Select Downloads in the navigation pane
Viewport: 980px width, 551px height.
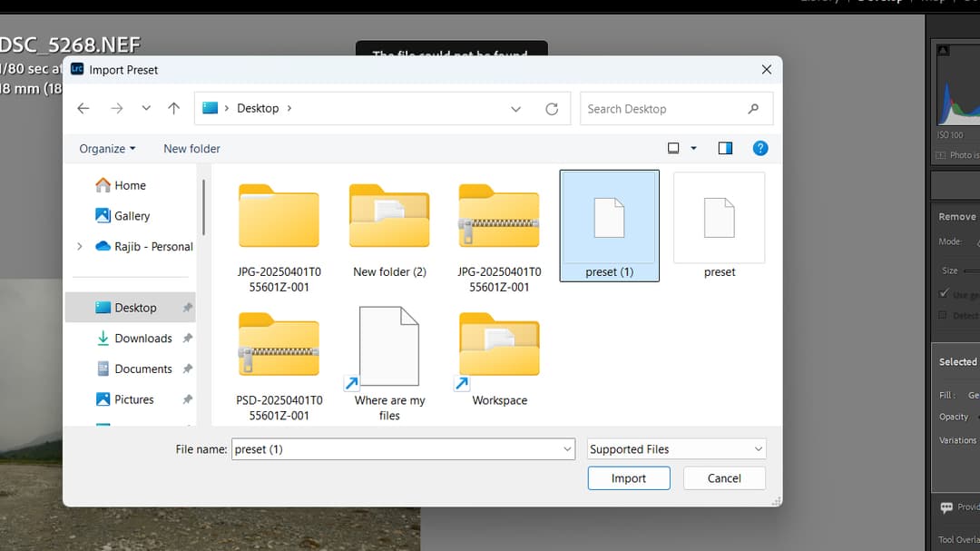coord(130,339)
